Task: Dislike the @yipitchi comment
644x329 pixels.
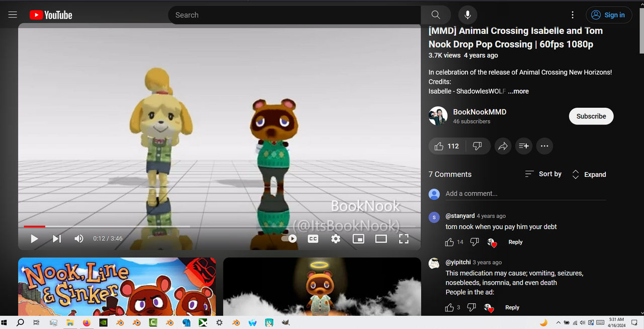Action: click(471, 307)
